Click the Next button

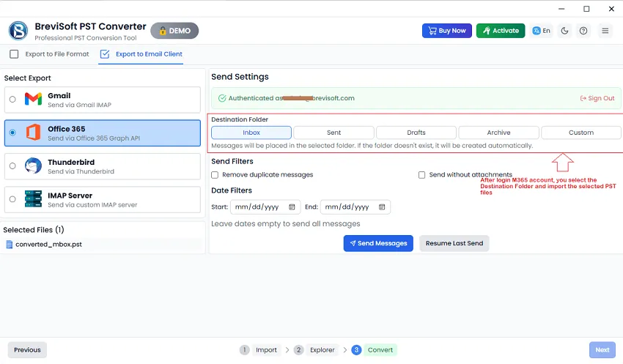click(x=602, y=349)
